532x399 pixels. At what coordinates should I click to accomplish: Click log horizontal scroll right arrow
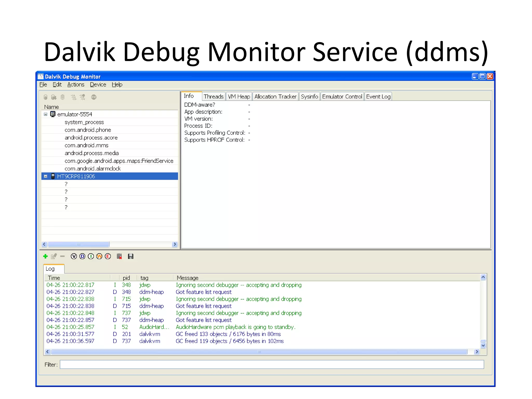point(477,352)
